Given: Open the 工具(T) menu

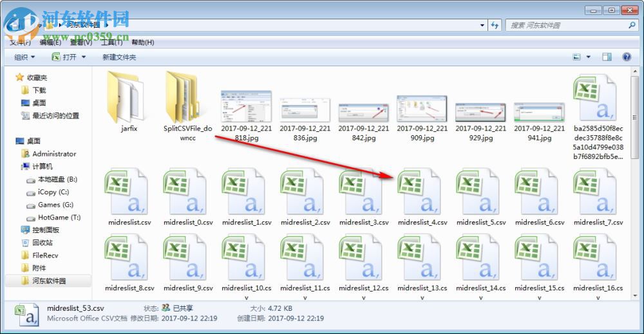Looking at the screenshot, I should coord(111,42).
